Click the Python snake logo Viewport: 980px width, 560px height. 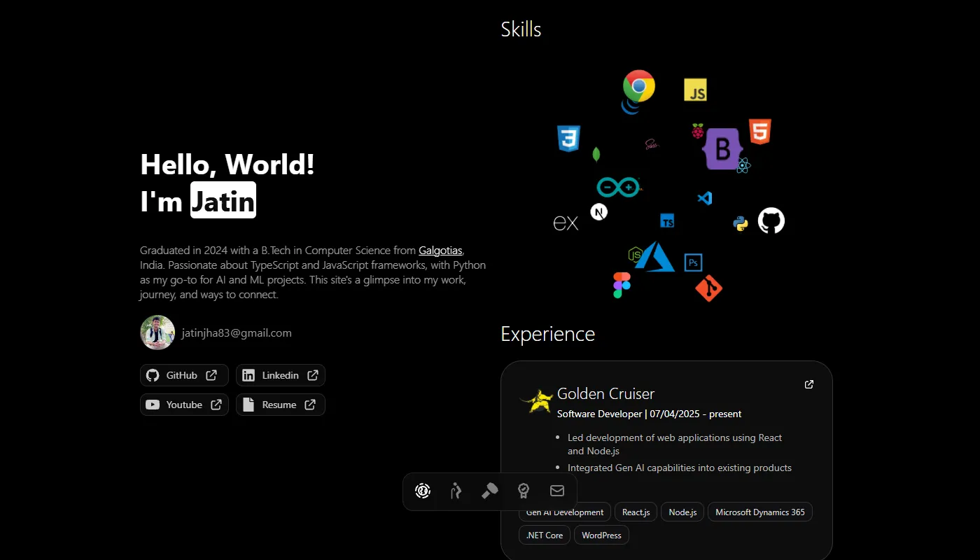point(741,223)
